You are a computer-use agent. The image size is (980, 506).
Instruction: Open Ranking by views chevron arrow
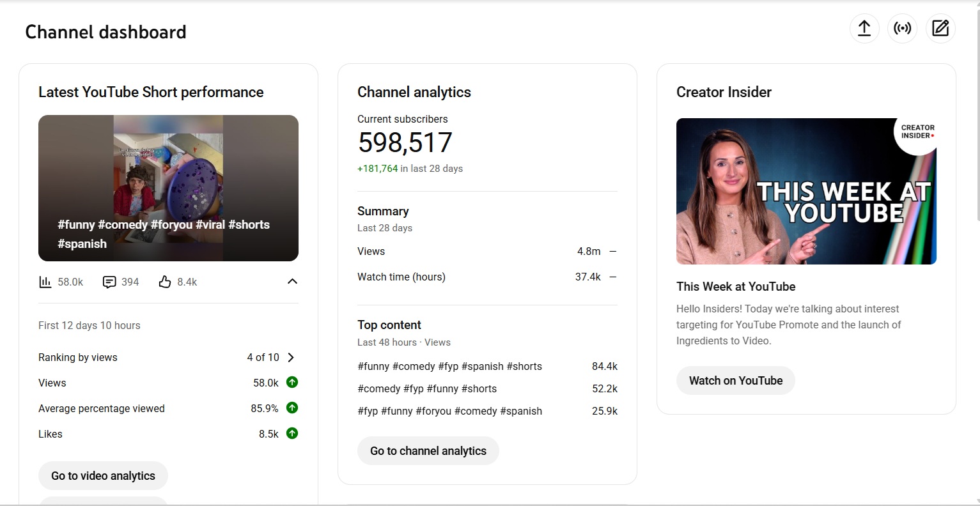pos(291,358)
